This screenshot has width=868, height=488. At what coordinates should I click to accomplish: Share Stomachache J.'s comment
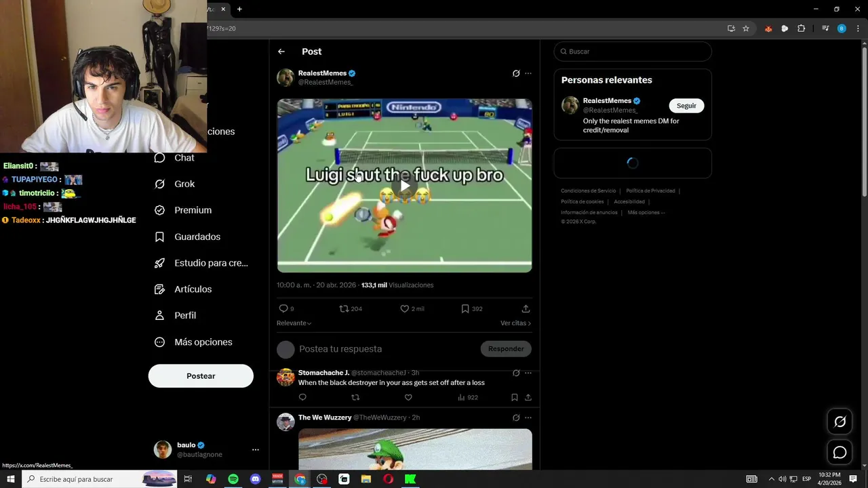tap(528, 397)
